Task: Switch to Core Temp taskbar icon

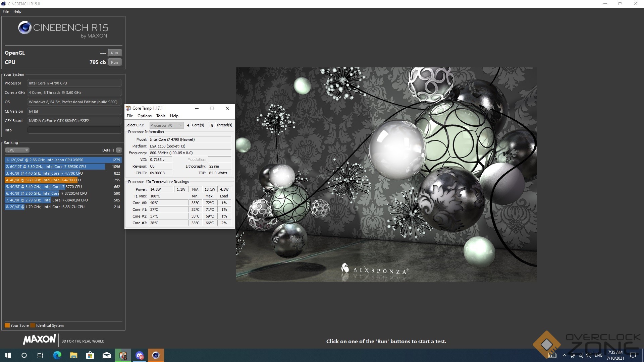Action: click(123, 355)
